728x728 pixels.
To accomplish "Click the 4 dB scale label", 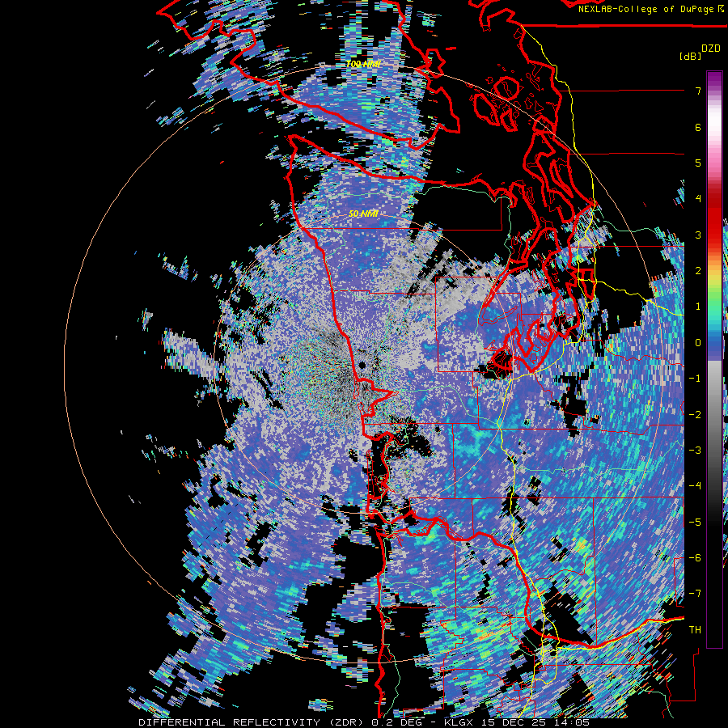I will pyautogui.click(x=698, y=199).
